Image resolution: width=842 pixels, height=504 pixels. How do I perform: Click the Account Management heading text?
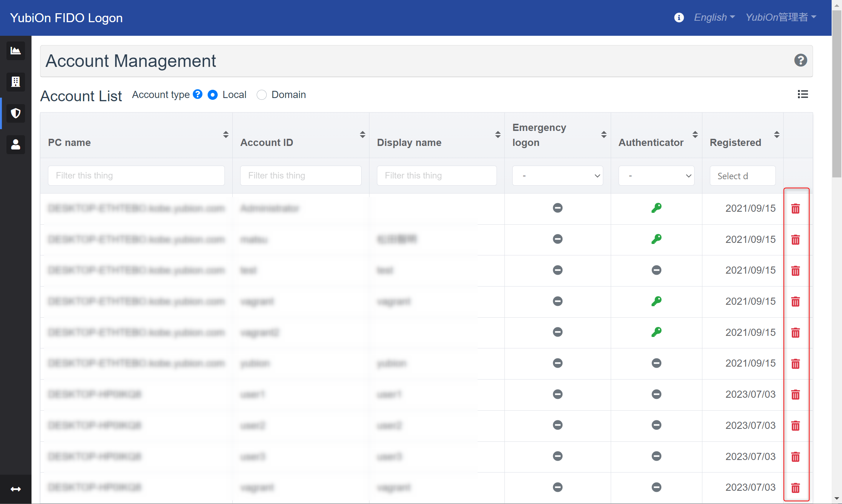(131, 61)
